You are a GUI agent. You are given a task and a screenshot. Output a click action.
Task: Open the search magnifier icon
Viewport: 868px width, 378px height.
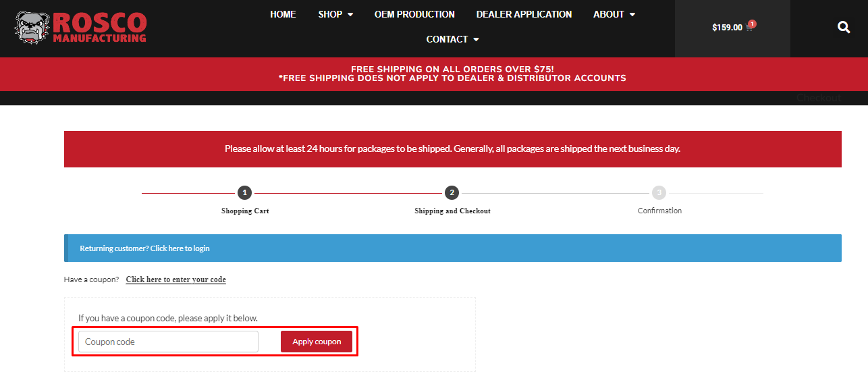(x=844, y=28)
